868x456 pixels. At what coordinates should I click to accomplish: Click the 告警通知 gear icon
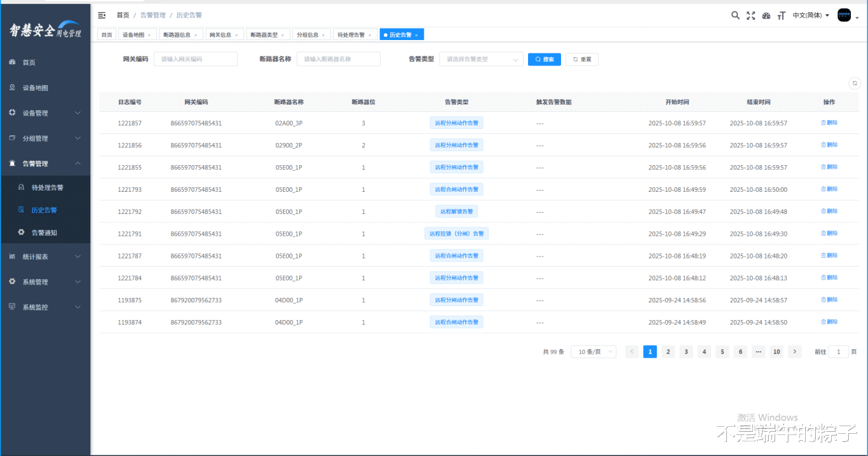tap(21, 232)
